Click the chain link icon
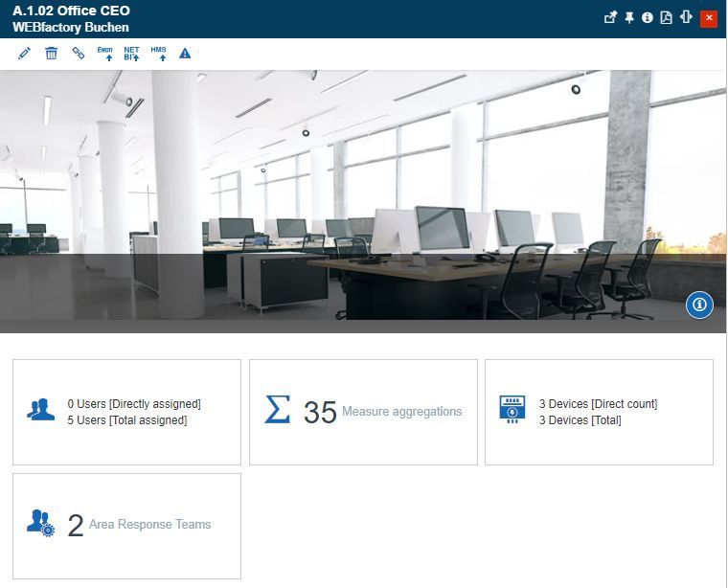Viewport: 728px width, 588px height. [79, 54]
